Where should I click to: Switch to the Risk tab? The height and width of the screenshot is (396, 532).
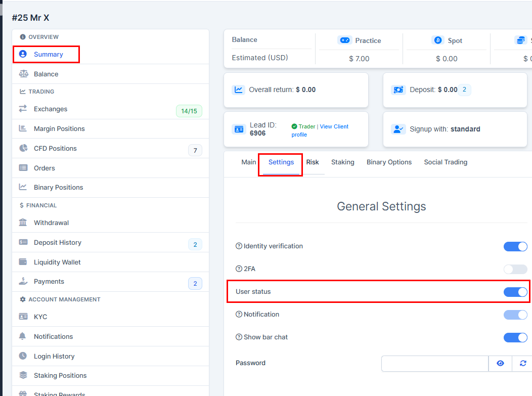pos(313,162)
